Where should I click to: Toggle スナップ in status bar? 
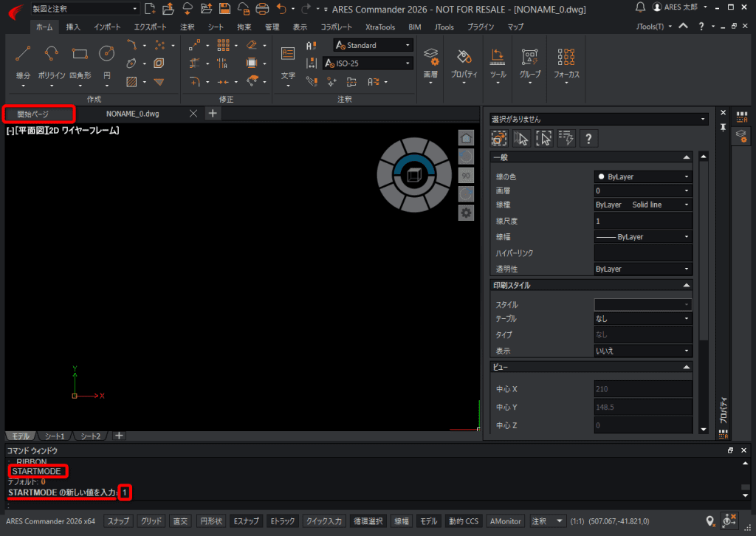118,521
